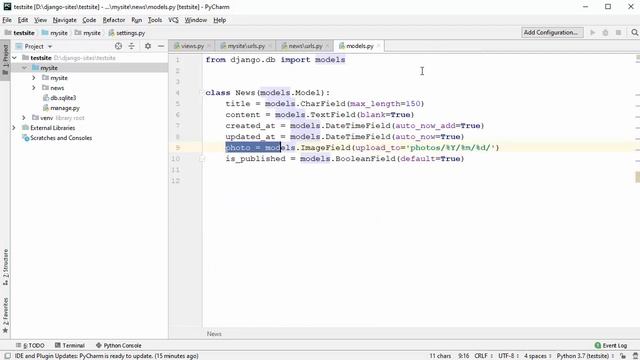Image resolution: width=640 pixels, height=360 pixels.
Task: Collapse the selected mysite folder
Action: tap(24, 68)
